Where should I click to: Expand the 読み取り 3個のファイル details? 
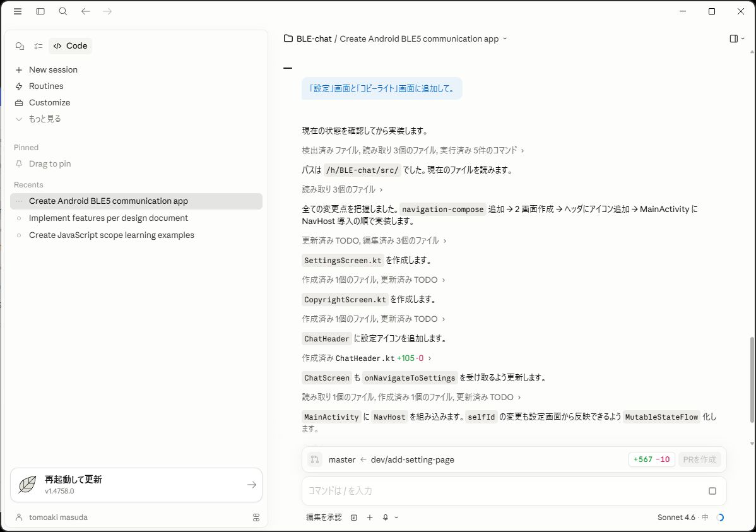tap(342, 189)
